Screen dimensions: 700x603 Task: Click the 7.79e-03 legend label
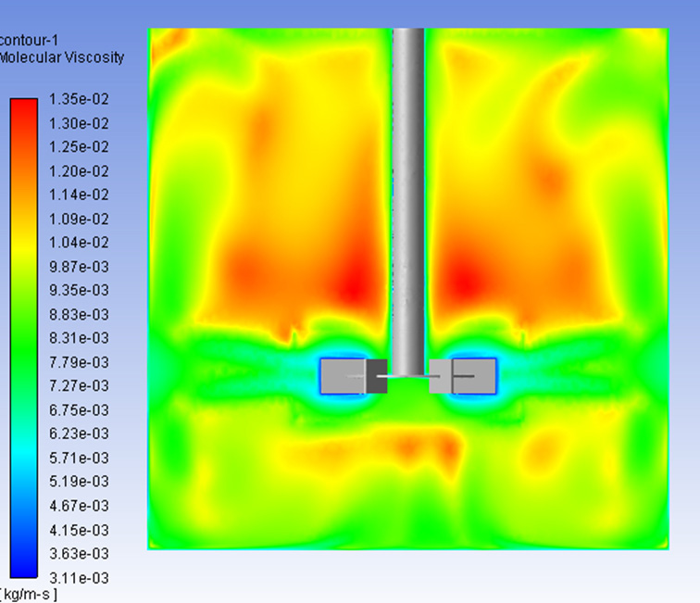(79, 362)
